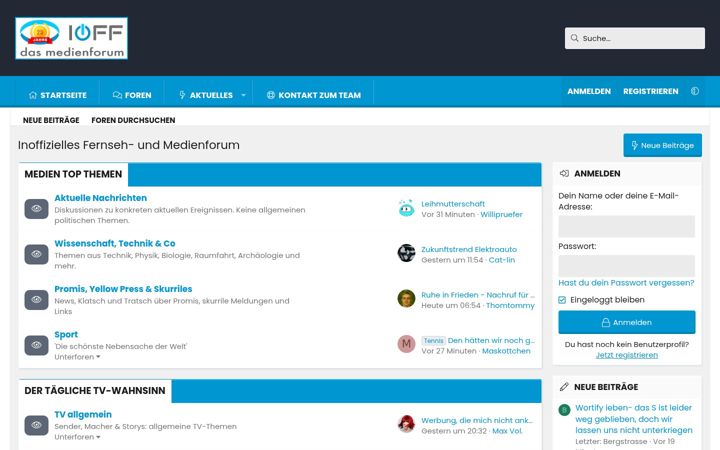Open the Foren menu item

[132, 95]
